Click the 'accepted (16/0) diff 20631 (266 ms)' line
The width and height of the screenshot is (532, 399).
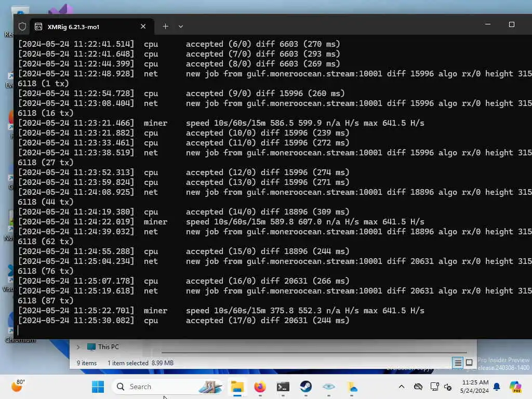(x=183, y=281)
